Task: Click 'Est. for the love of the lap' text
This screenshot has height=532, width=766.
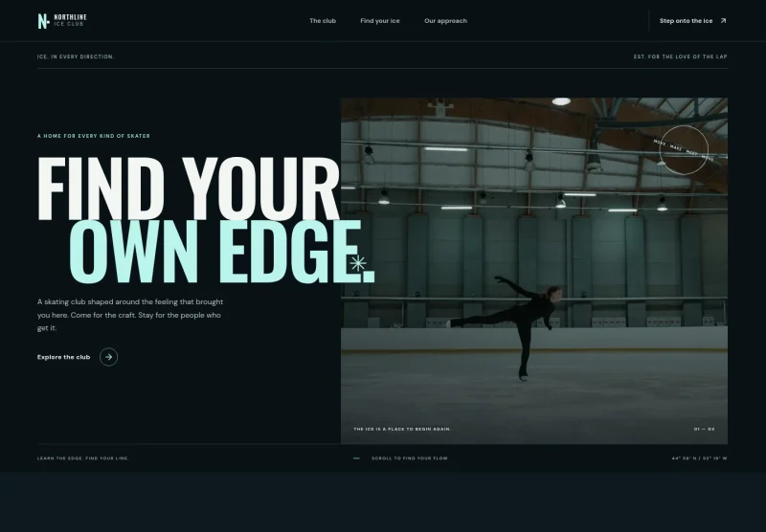Action: coord(680,56)
